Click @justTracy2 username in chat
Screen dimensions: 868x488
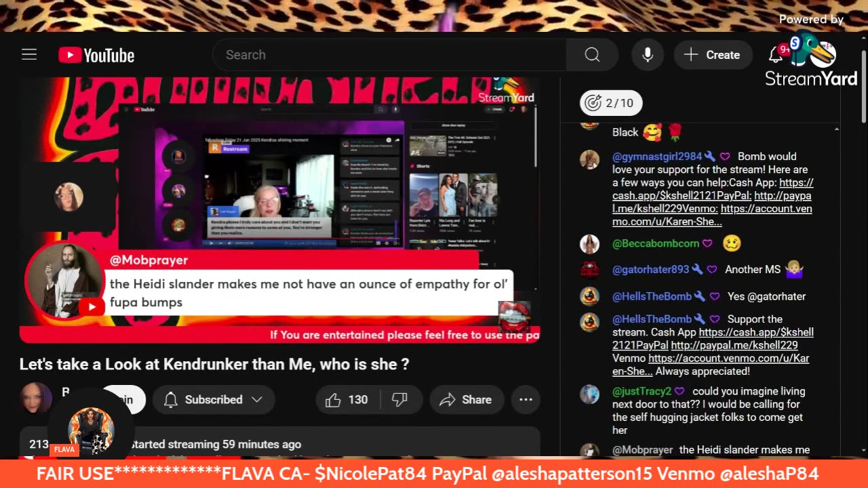642,392
